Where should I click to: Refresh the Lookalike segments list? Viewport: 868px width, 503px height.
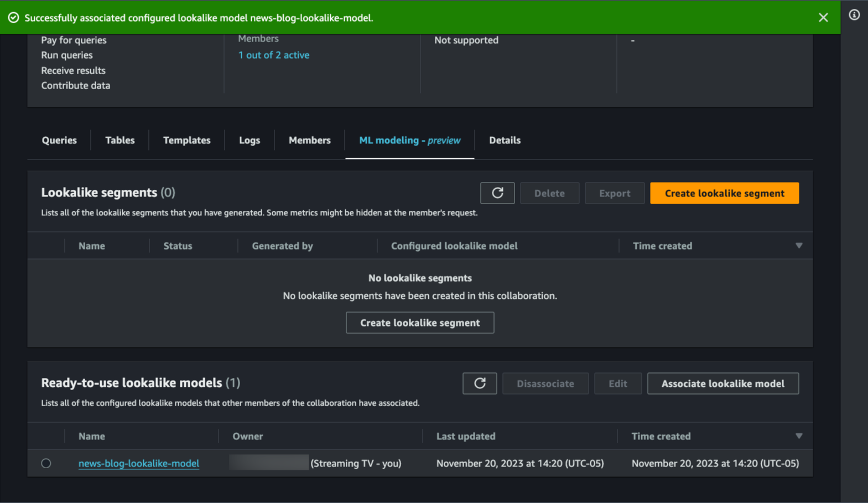point(497,193)
